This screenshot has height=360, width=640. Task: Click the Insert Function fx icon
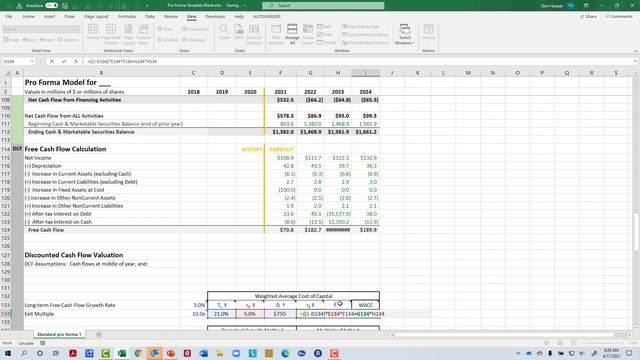pyautogui.click(x=76, y=61)
